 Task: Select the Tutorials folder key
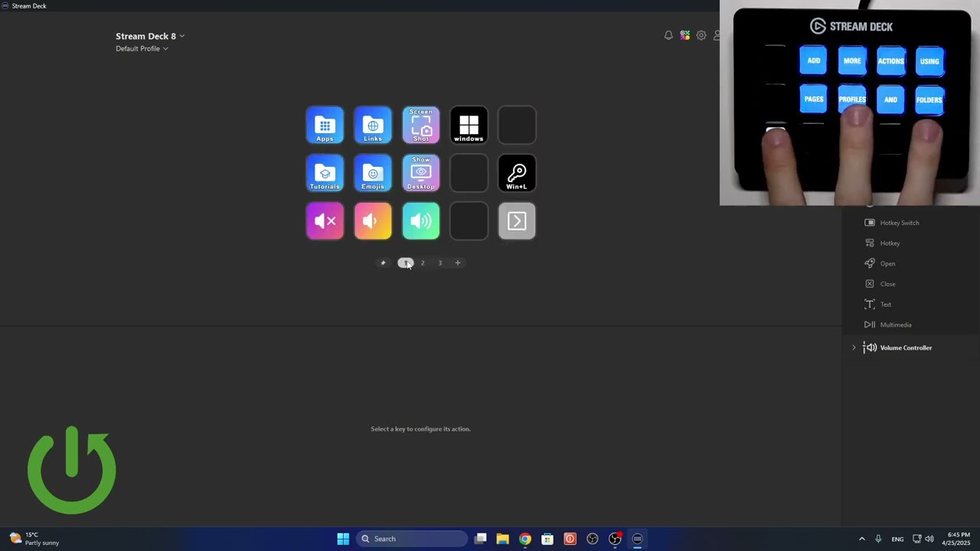tap(325, 173)
